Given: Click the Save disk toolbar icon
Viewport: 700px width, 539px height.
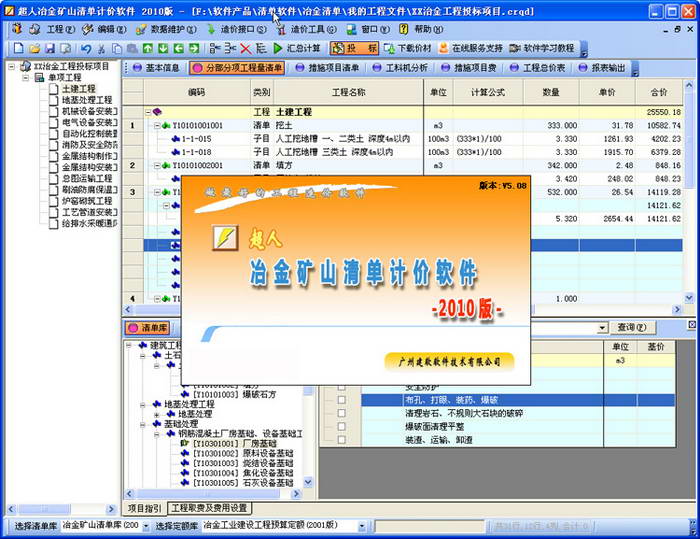Looking at the screenshot, I should (x=50, y=48).
